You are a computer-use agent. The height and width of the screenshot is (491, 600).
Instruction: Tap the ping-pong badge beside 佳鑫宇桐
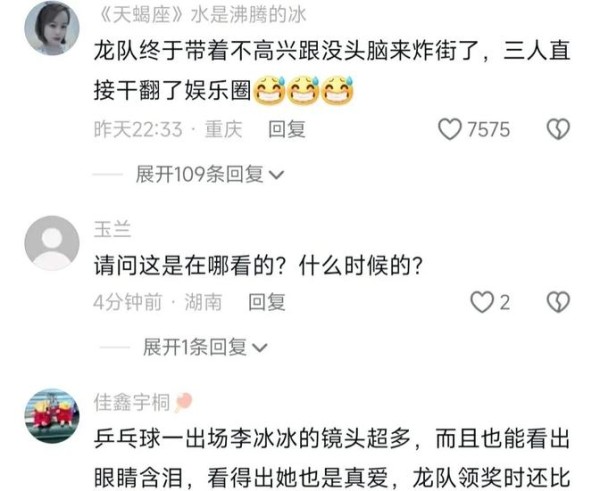pos(183,403)
